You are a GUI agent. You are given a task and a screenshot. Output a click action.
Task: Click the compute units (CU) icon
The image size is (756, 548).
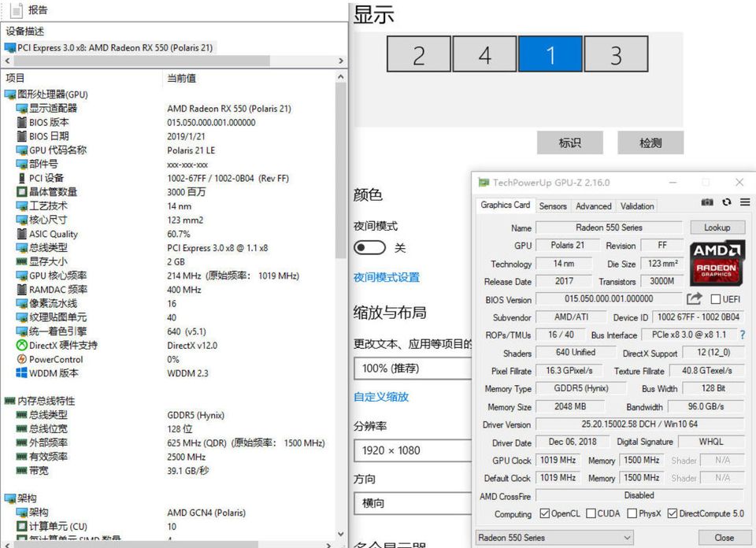tap(22, 526)
